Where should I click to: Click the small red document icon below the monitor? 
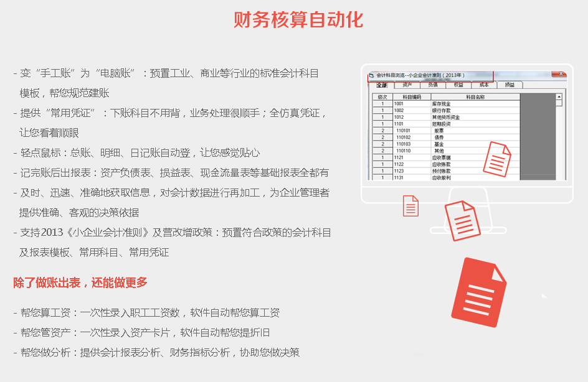click(x=410, y=206)
